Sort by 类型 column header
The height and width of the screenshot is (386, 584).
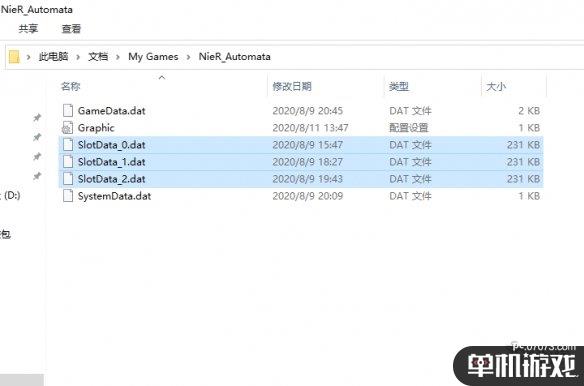point(399,86)
